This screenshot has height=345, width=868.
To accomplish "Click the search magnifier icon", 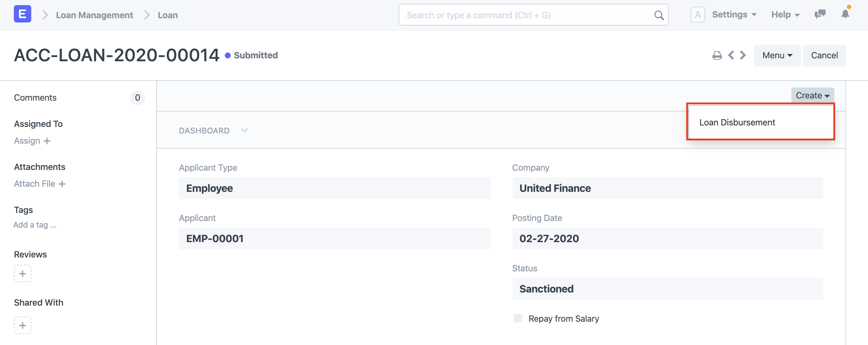I will pyautogui.click(x=659, y=15).
